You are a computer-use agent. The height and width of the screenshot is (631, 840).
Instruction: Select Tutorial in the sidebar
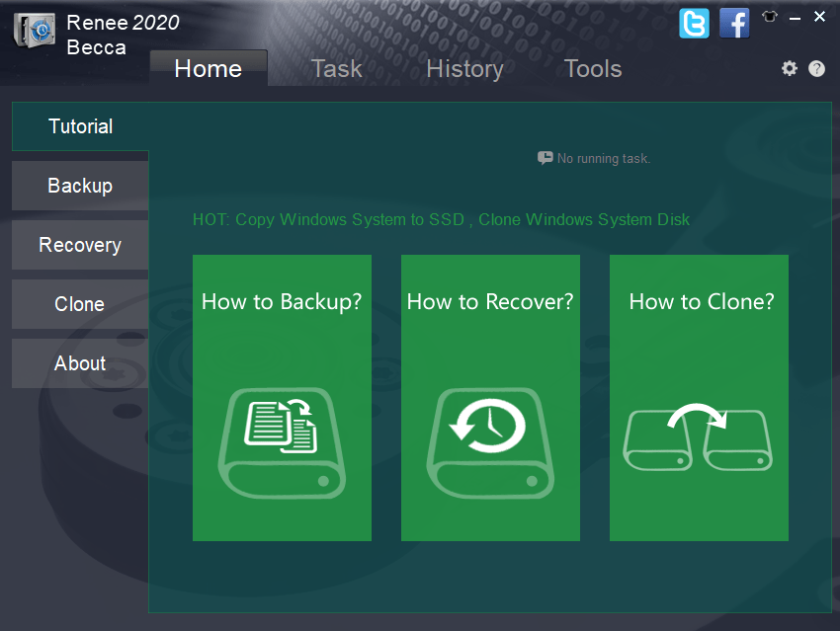tap(80, 126)
